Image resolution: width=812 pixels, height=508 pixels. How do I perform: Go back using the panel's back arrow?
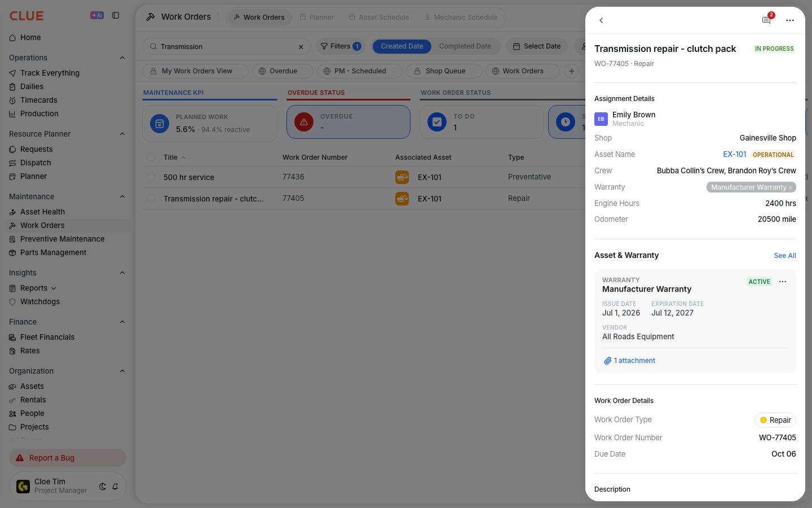click(x=601, y=20)
